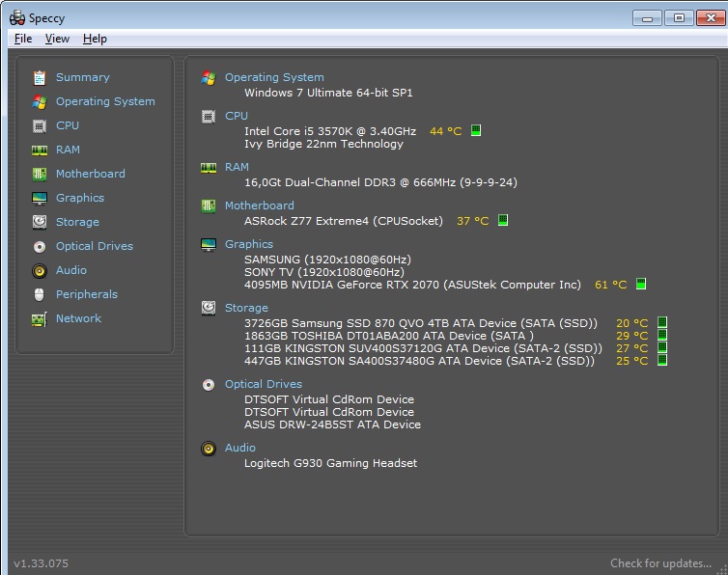Click the Optical Drives heading link in summary
Screen dimensions: 728x575
[x=264, y=384]
